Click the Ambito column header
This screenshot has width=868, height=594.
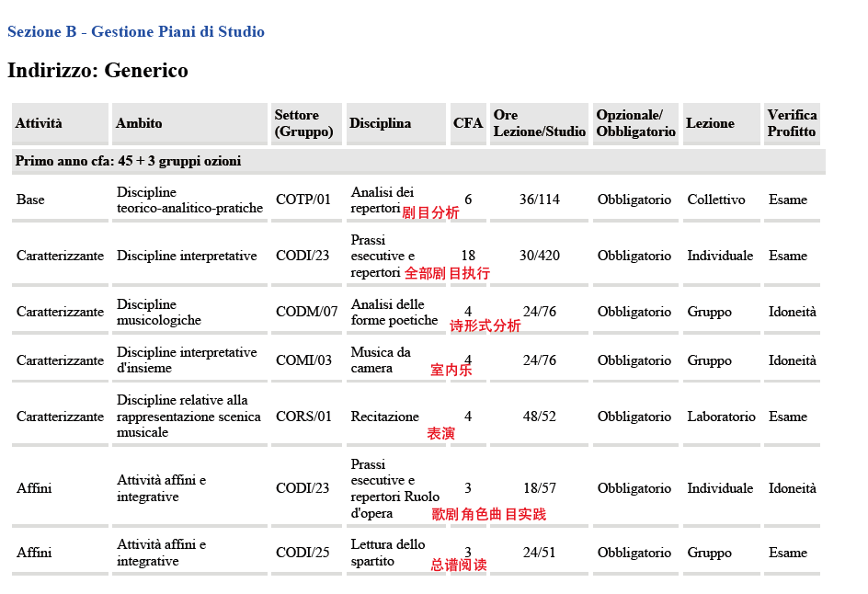[x=189, y=123]
